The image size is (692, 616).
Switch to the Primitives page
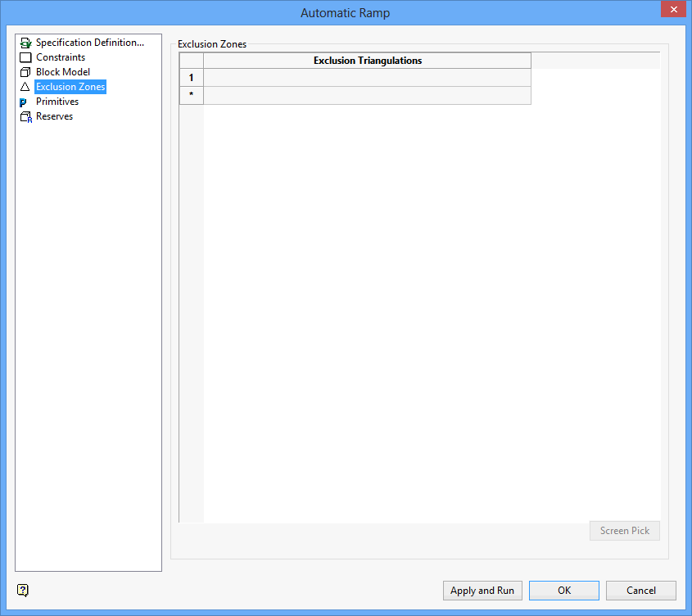coord(57,102)
